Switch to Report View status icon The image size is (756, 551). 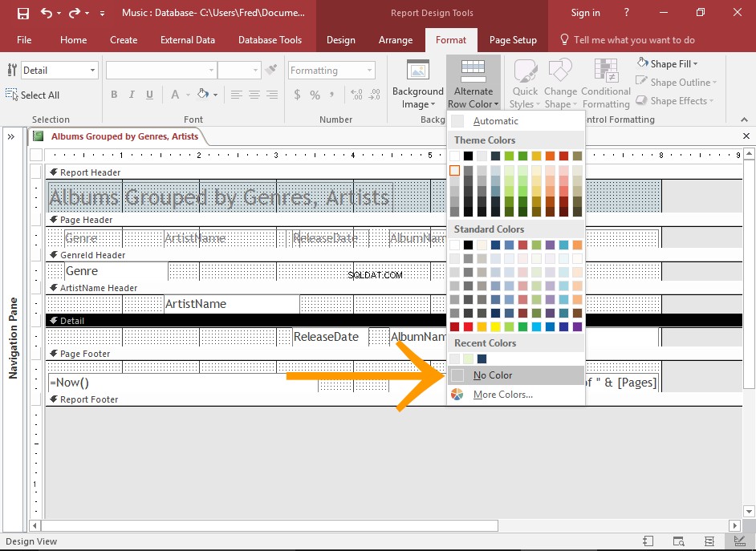tap(648, 541)
